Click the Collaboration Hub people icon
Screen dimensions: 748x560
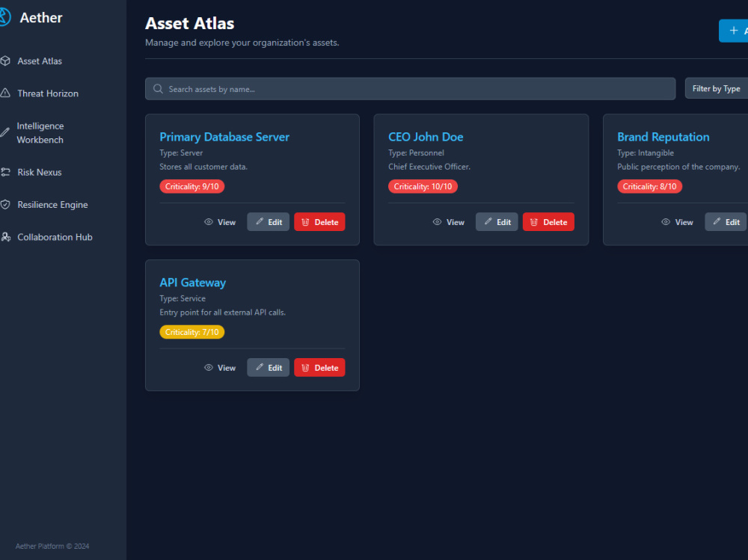(5, 237)
